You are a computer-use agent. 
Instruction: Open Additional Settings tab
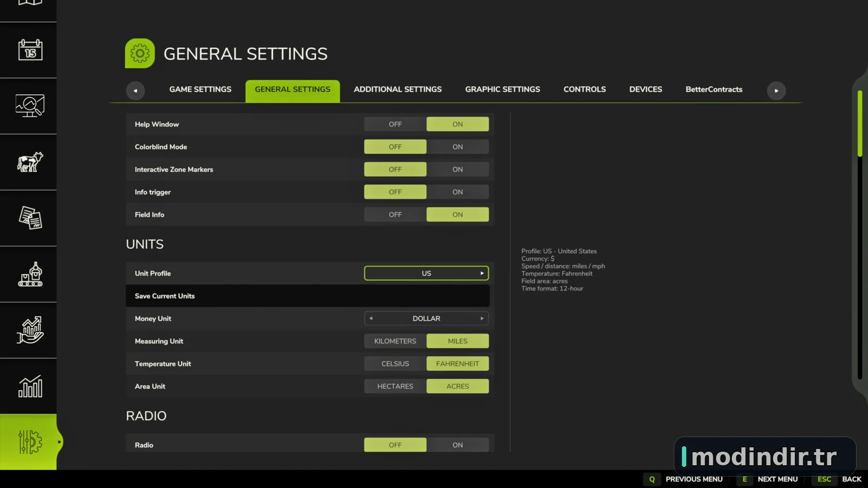398,89
